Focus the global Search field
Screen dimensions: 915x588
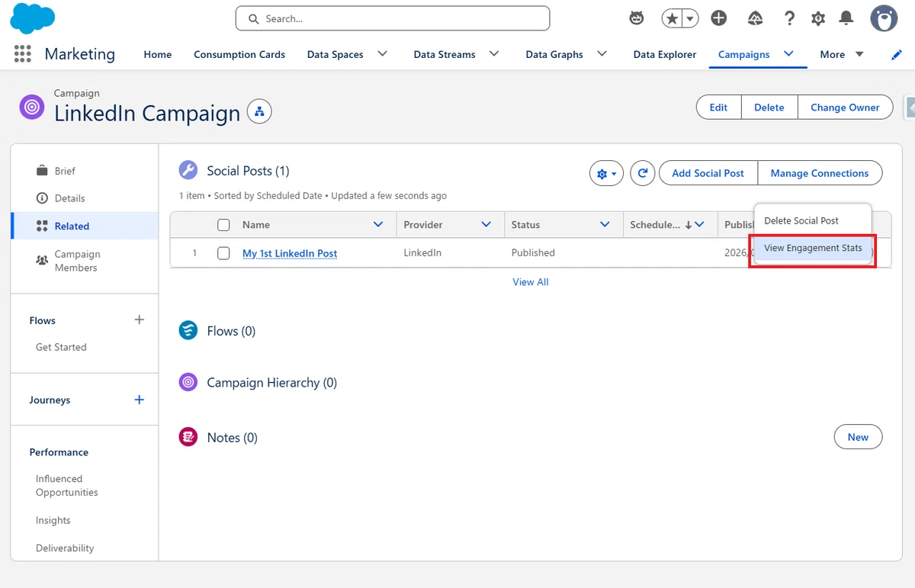click(393, 18)
